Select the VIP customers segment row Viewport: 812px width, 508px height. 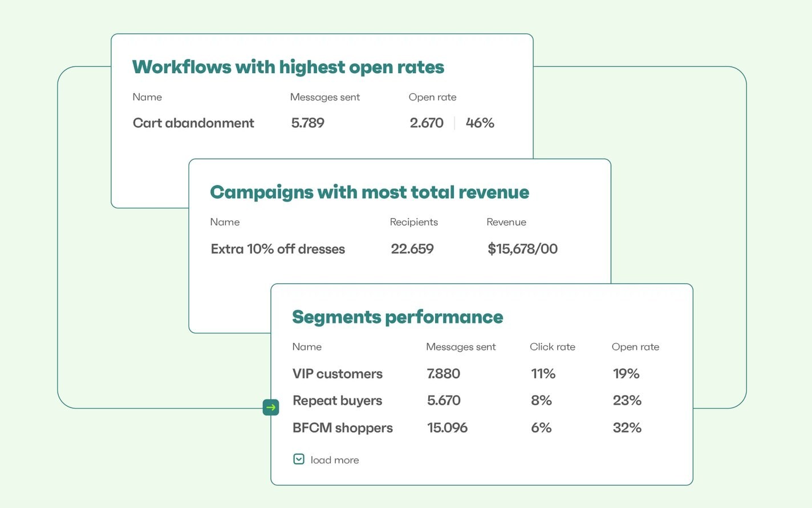coord(466,374)
